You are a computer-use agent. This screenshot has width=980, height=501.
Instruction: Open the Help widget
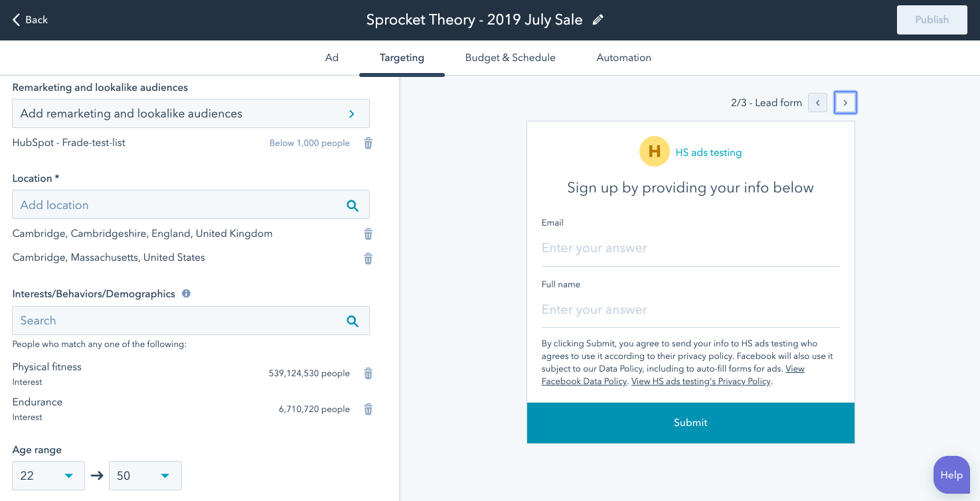click(x=951, y=475)
